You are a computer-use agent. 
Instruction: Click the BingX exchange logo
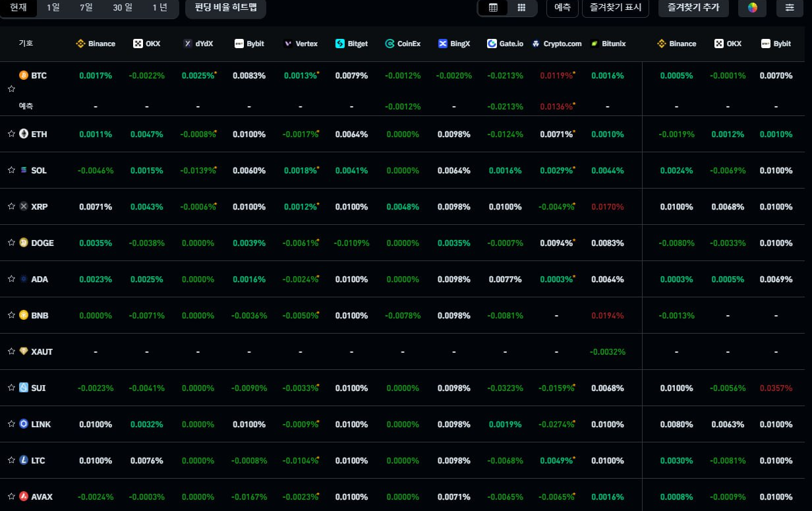pyautogui.click(x=443, y=44)
